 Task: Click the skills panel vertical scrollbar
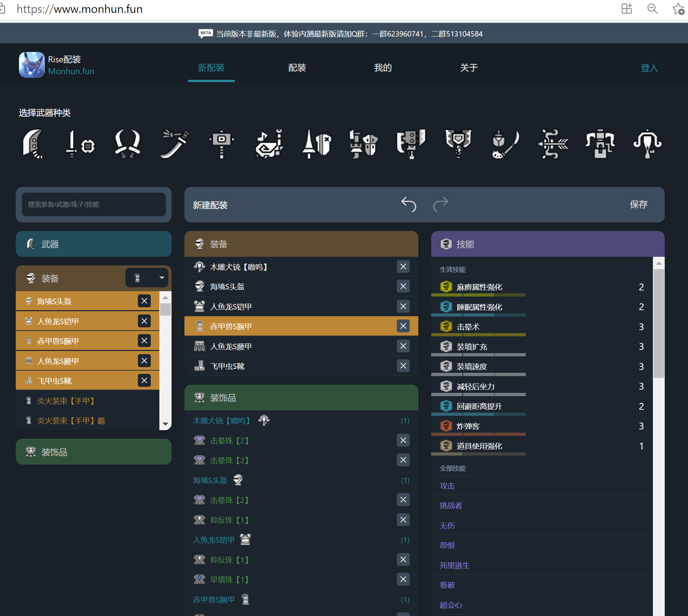click(x=658, y=323)
